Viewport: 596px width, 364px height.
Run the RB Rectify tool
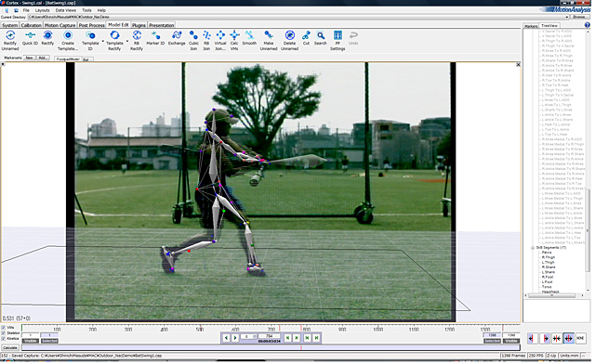point(137,35)
